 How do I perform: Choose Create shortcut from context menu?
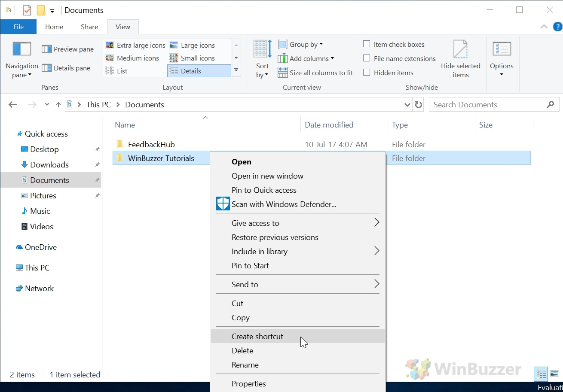257,336
